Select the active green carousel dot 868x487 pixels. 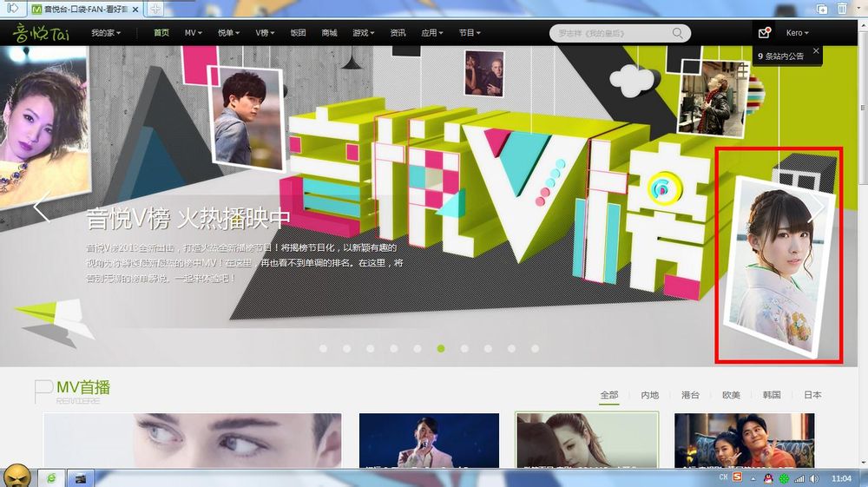point(441,349)
